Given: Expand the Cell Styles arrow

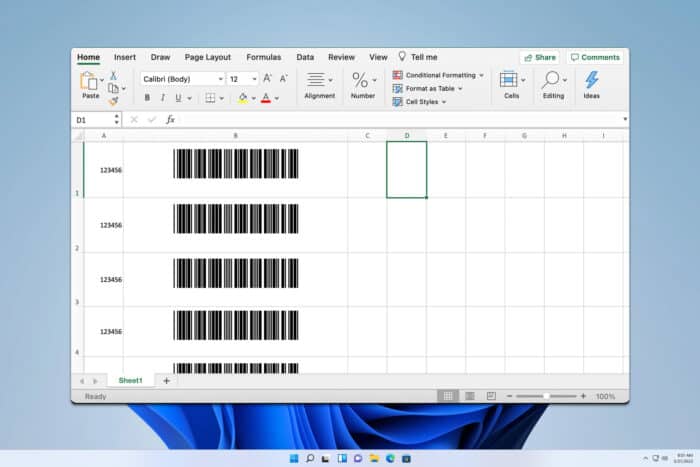Looking at the screenshot, I should tap(444, 102).
